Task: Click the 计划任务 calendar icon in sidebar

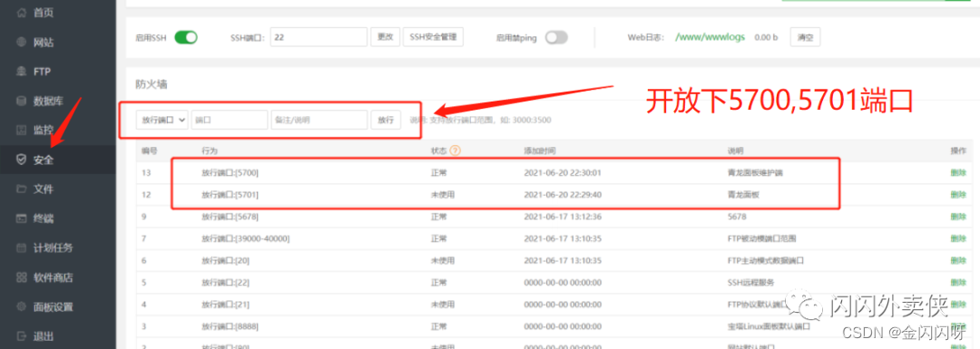Action: [21, 247]
